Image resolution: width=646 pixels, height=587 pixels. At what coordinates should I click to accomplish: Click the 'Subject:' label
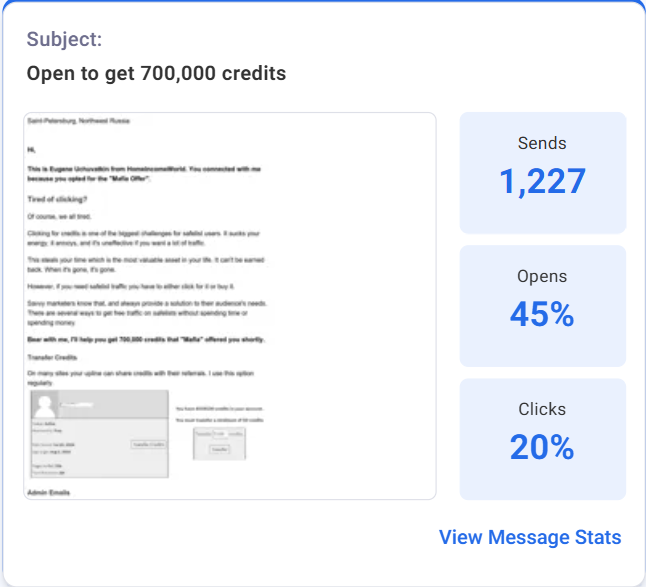point(64,40)
